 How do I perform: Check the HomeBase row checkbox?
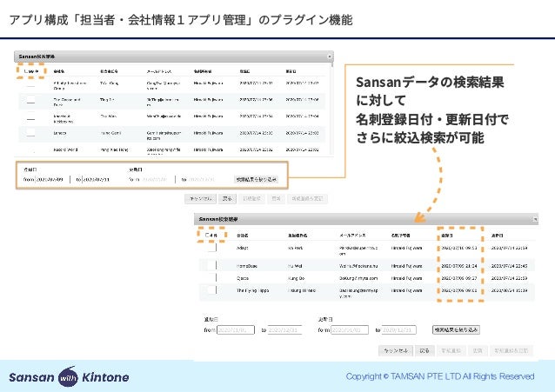tap(211, 265)
